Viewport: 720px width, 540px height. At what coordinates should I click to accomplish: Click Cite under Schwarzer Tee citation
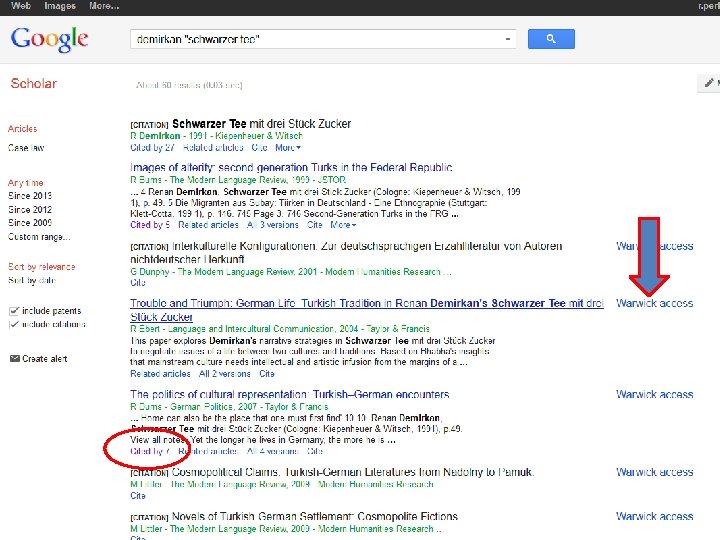pyautogui.click(x=259, y=148)
